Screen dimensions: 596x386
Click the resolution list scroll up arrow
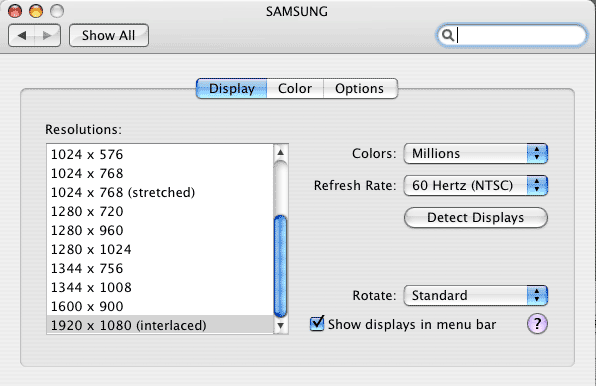(x=281, y=152)
